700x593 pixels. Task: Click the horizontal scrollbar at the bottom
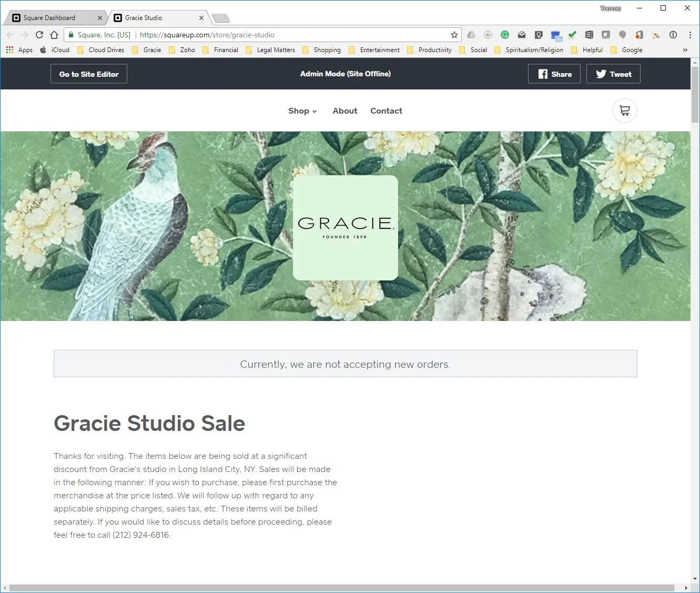(342, 588)
